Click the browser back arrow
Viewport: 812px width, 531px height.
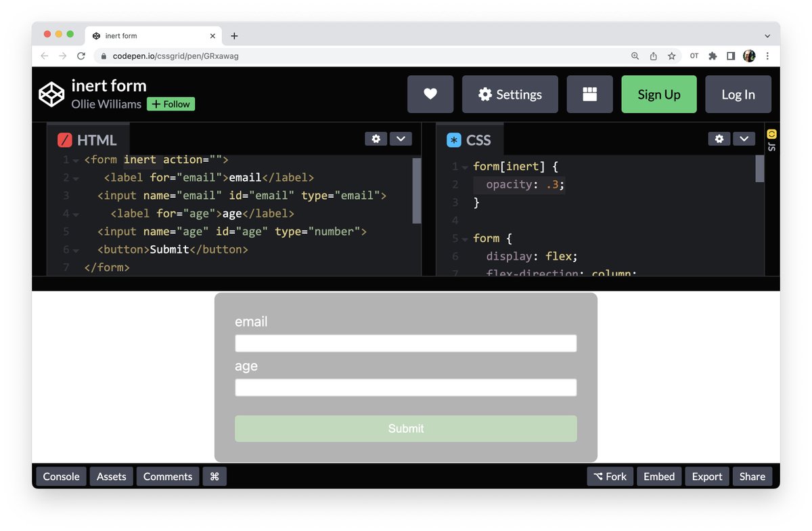(45, 56)
